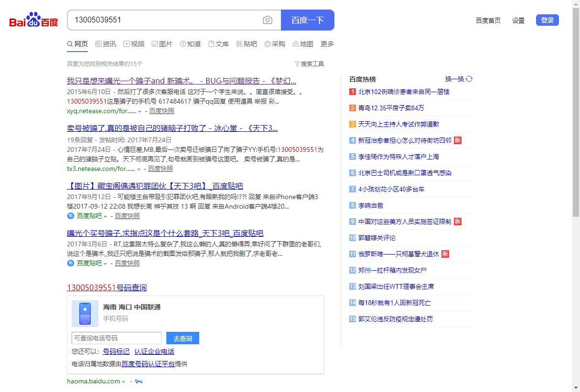
Task: Open result 曝光个买号骗子,求指点这是个什么套路
Action: [x=165, y=233]
